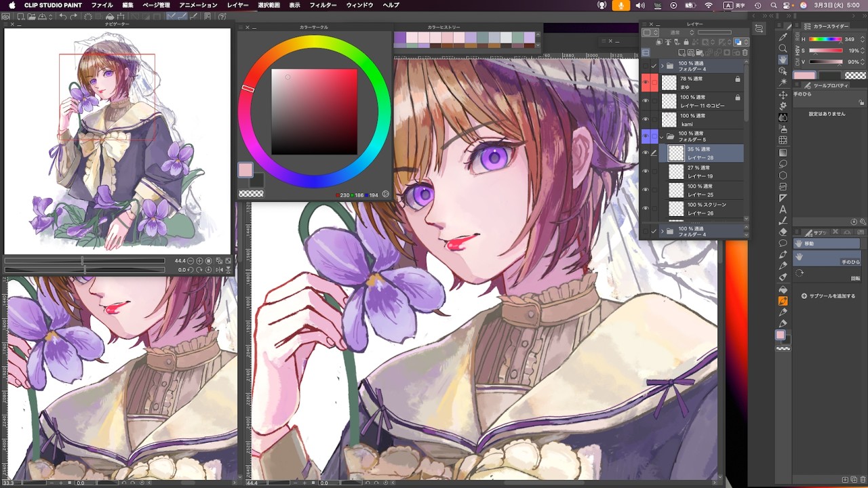Expand the bottom フォルダー 4 folder
Viewport: 868px width, 488px height.
(x=662, y=231)
